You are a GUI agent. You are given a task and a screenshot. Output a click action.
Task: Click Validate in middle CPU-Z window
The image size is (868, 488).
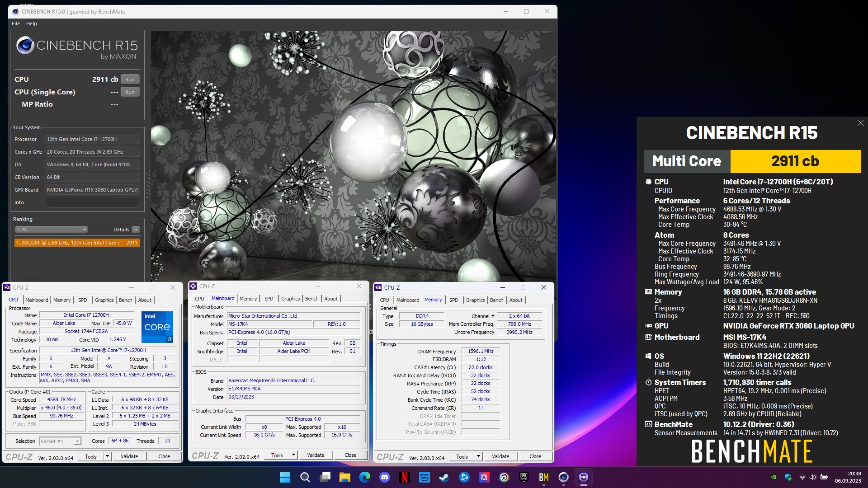tap(316, 455)
